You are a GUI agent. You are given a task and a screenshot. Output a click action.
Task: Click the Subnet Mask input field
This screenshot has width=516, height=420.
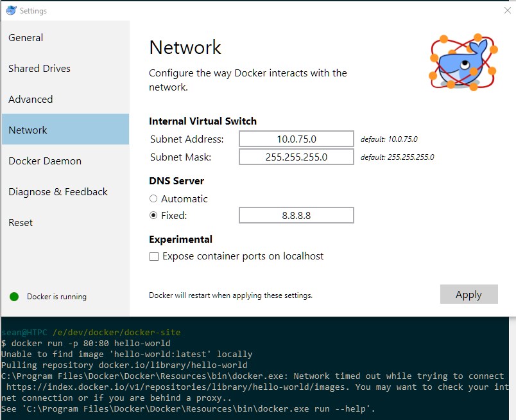pyautogui.click(x=296, y=157)
